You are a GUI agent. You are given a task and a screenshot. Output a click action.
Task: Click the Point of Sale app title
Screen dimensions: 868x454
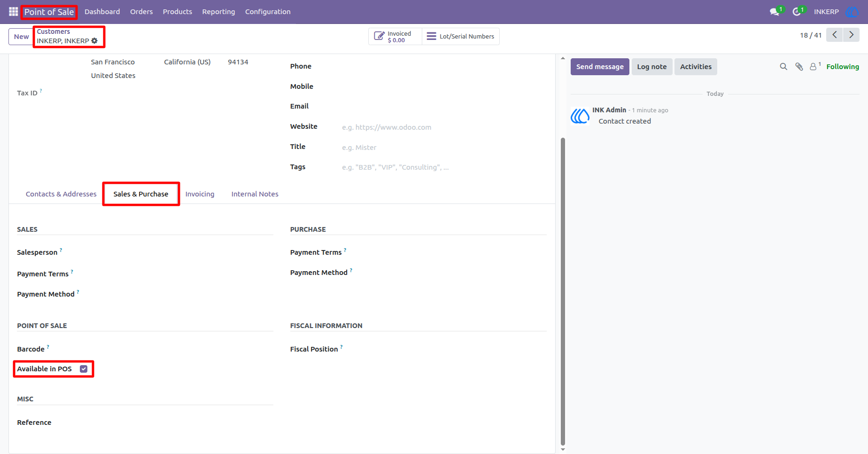[x=49, y=12]
